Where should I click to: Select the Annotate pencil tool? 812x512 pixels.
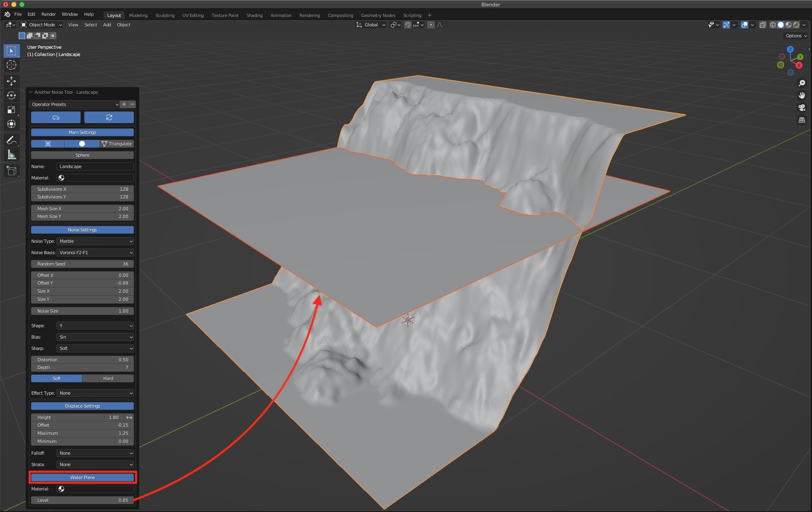click(11, 140)
